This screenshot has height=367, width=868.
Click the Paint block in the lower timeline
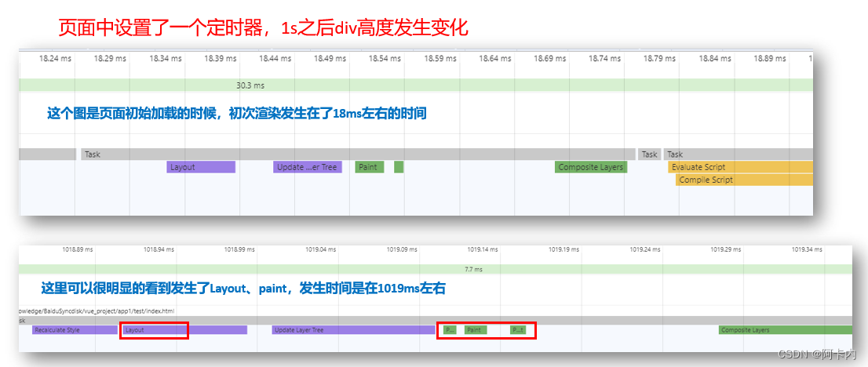point(476,330)
